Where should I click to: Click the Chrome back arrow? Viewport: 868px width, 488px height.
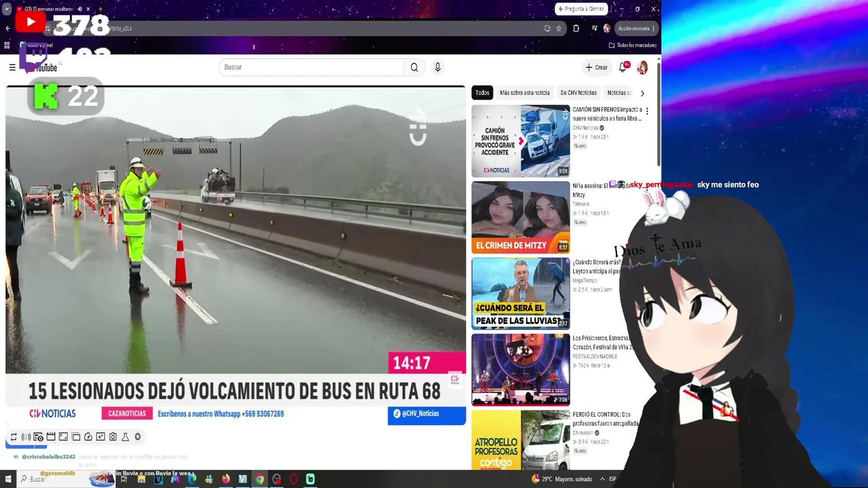8,28
